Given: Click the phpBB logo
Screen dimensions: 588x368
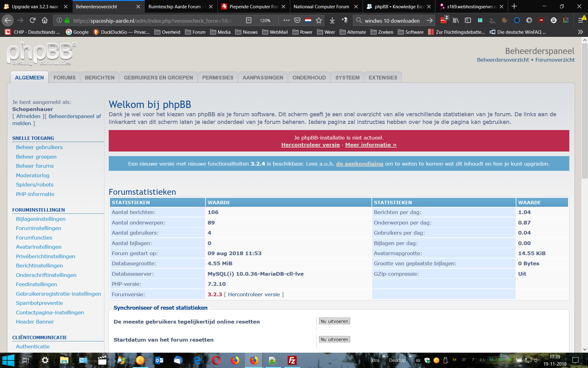Looking at the screenshot, I should pyautogui.click(x=42, y=54).
